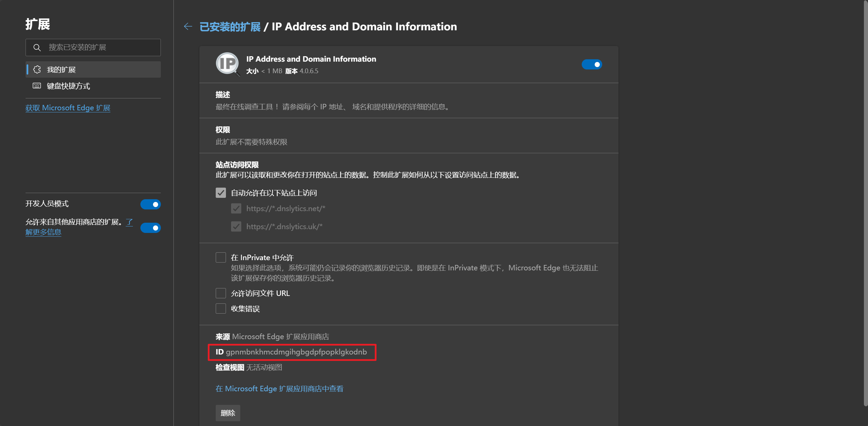868x426 pixels.
Task: Check the collect errors option
Action: click(221, 309)
